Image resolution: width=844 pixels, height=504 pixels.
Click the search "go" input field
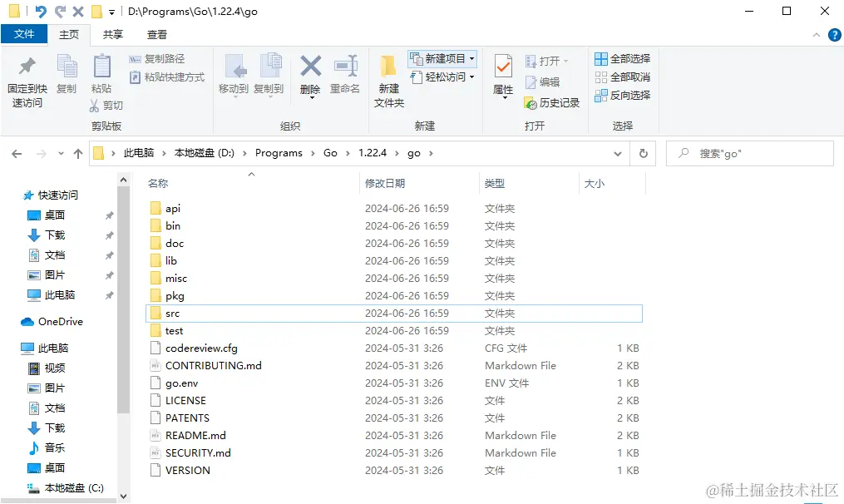pos(750,154)
